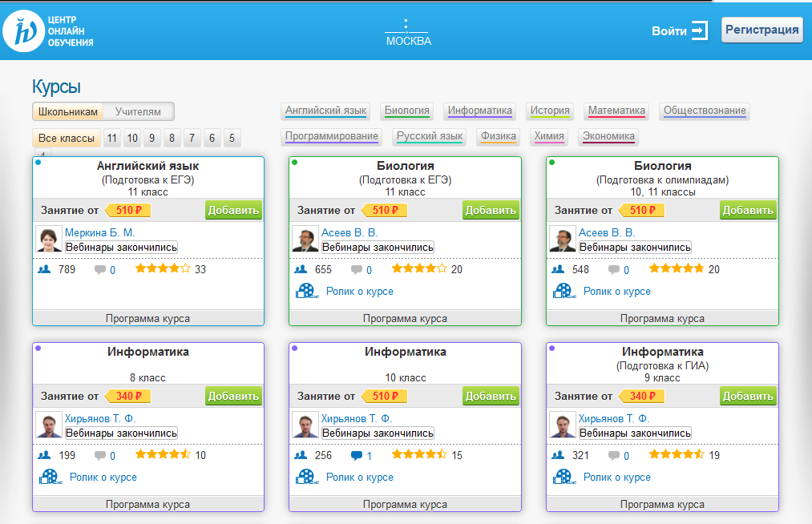
Task: Select История subject tag
Action: [x=550, y=111]
